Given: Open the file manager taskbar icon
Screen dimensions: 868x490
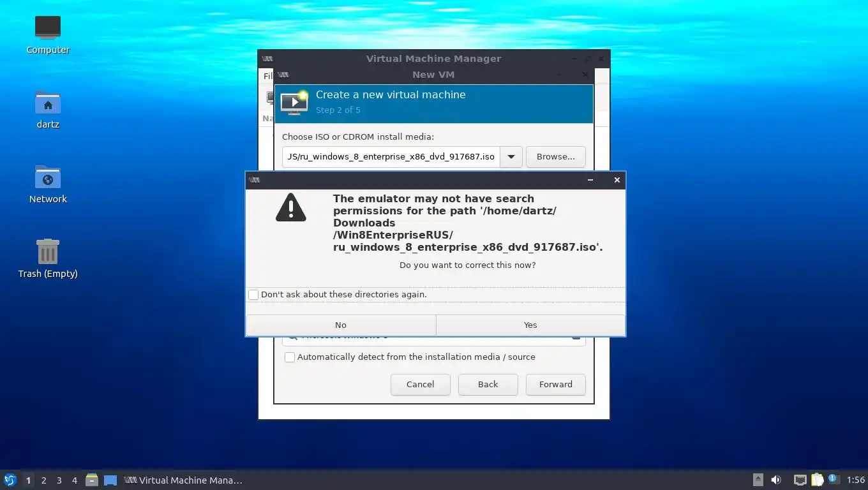Looking at the screenshot, I should tap(92, 480).
